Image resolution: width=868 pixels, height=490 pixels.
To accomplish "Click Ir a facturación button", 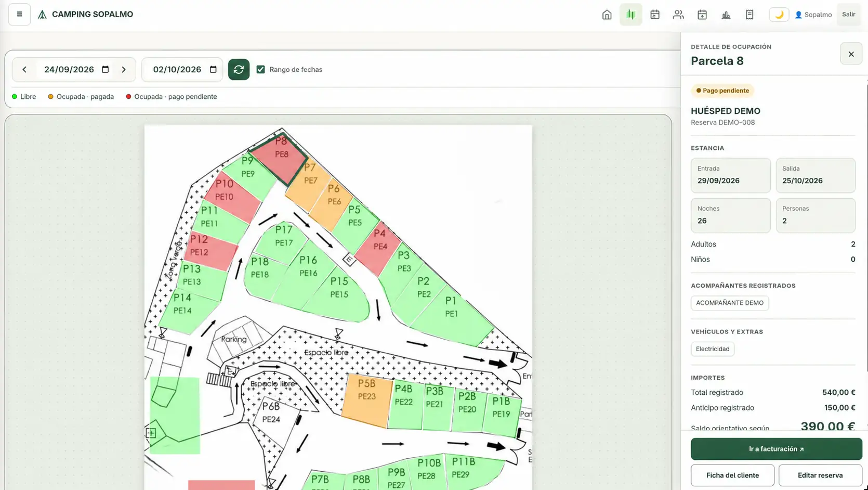I will [776, 449].
